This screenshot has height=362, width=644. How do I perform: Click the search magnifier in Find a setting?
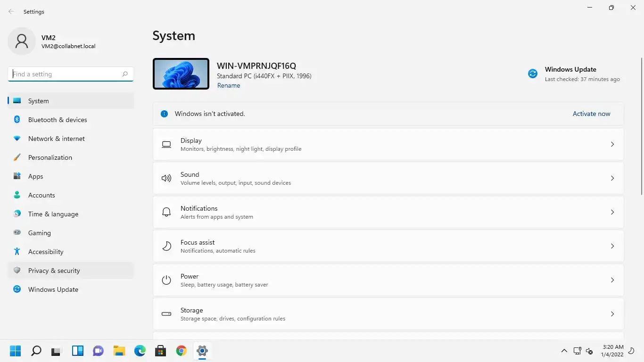pyautogui.click(x=125, y=74)
